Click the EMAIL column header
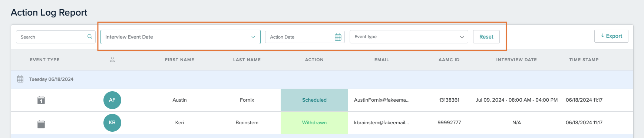 (x=382, y=60)
